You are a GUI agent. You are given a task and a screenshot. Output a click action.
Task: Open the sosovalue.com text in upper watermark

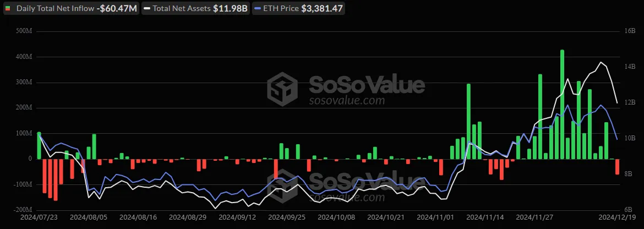tap(346, 101)
